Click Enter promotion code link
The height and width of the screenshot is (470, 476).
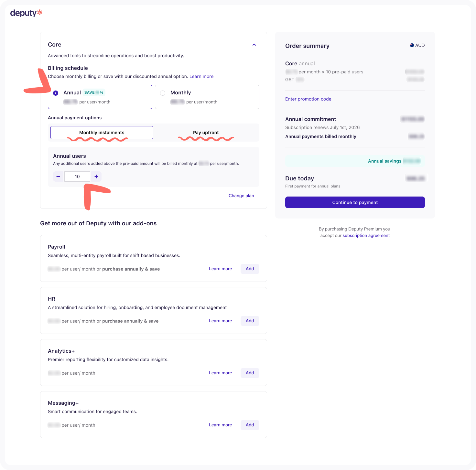[308, 99]
